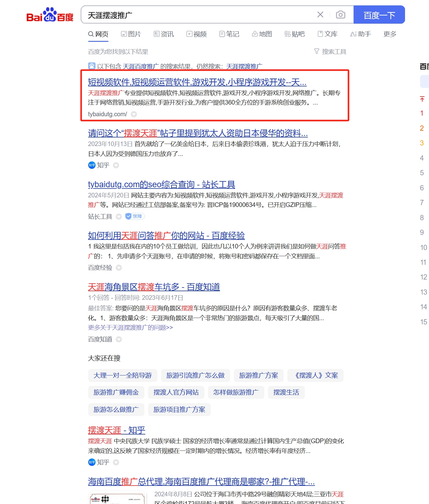Open the AI 助手 tab
The height and width of the screenshot is (504, 429).
360,34
